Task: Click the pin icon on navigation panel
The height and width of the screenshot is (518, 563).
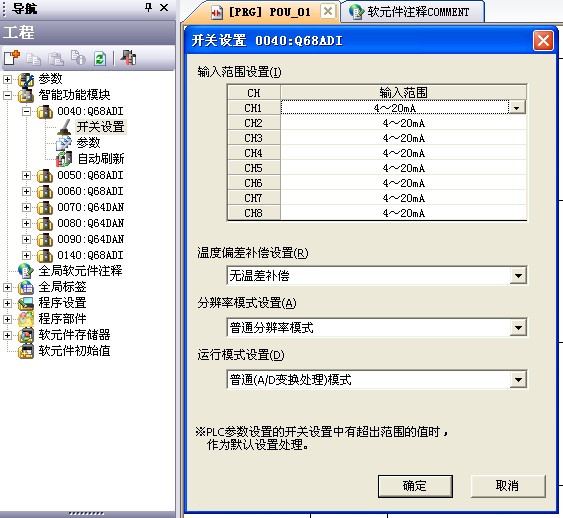Action: click(x=148, y=7)
